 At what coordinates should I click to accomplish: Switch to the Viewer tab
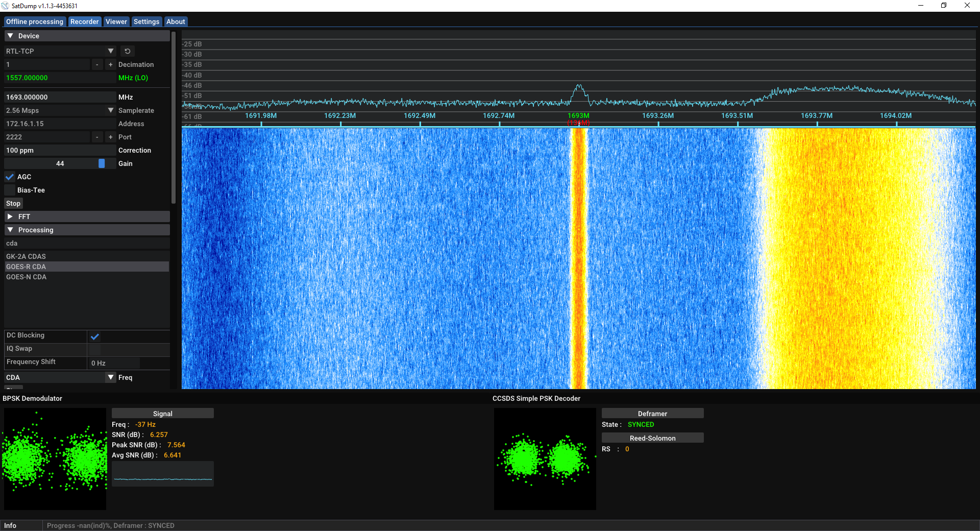(116, 21)
